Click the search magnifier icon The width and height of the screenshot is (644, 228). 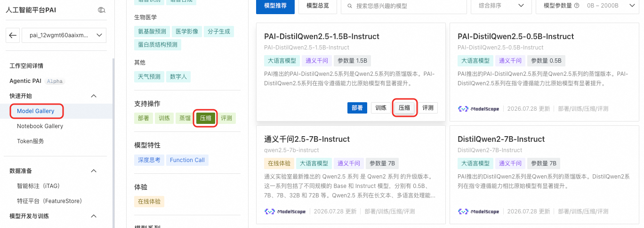[350, 6]
